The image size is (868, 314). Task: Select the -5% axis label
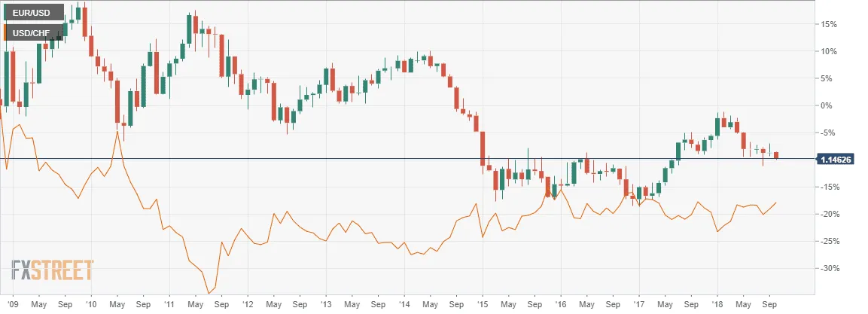click(x=828, y=133)
